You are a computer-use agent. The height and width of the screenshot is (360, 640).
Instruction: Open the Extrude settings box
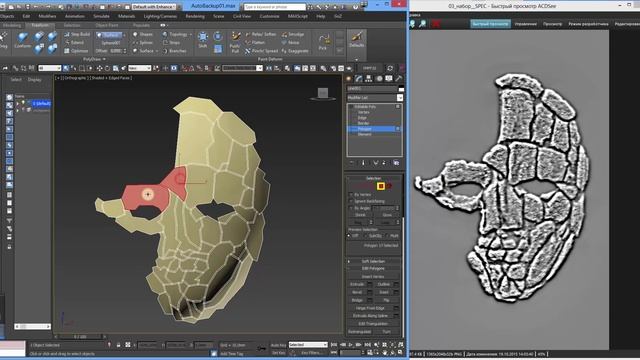[370, 284]
